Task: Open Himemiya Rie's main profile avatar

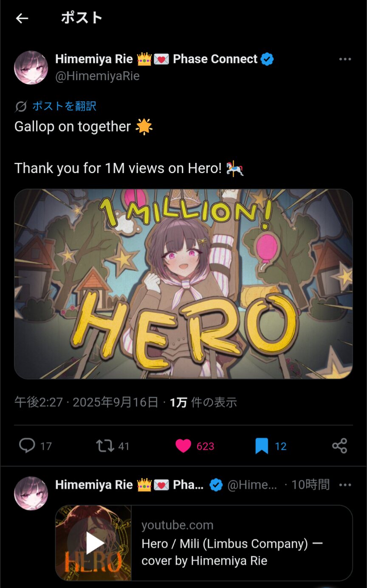Action: 31,67
